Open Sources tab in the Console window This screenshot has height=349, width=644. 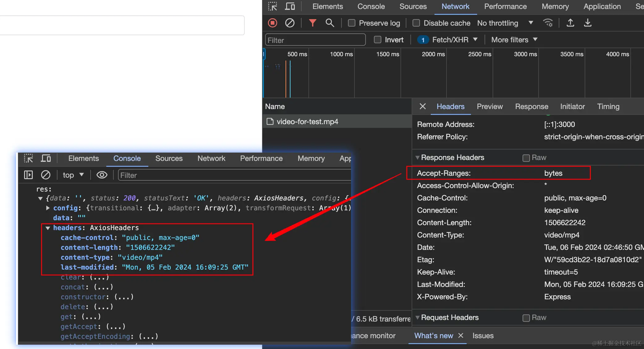click(169, 158)
